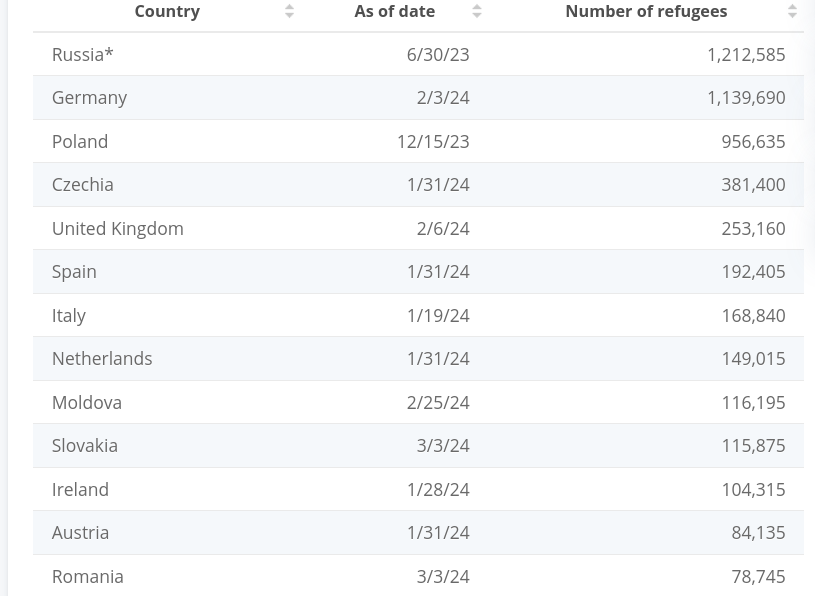Click Russia's date cell 6/30/23
The height and width of the screenshot is (596, 815).
[x=438, y=54]
